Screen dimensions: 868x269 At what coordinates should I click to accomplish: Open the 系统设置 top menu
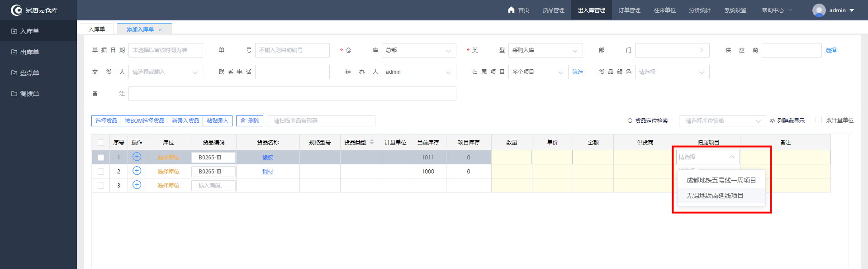click(735, 10)
